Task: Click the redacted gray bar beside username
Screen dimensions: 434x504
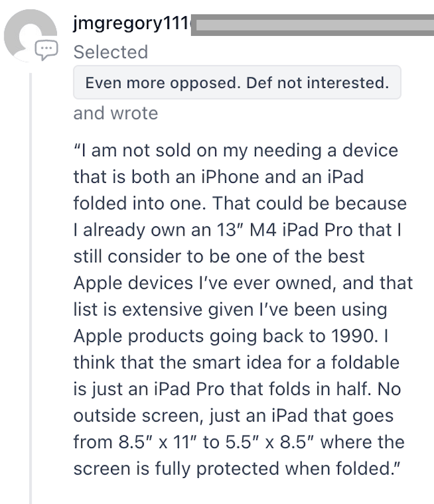Action: [312, 25]
